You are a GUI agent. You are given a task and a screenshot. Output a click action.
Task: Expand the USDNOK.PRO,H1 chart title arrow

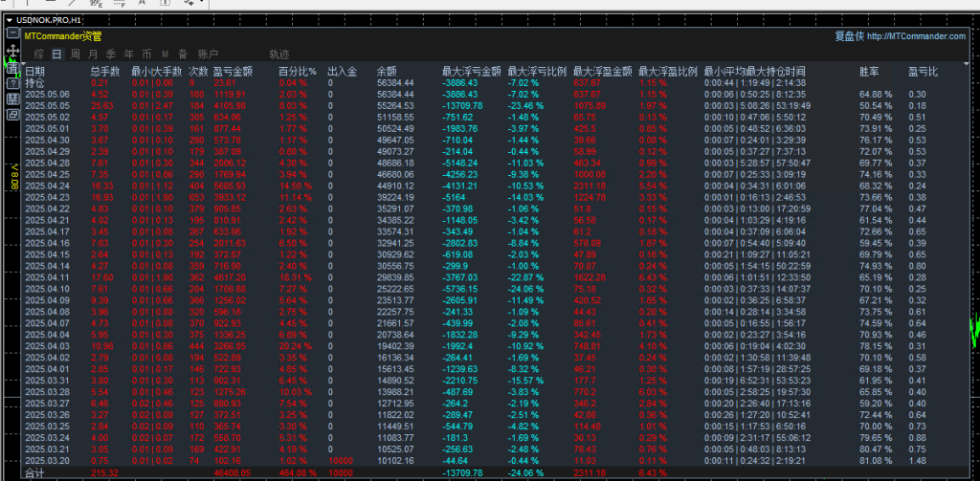(9, 19)
